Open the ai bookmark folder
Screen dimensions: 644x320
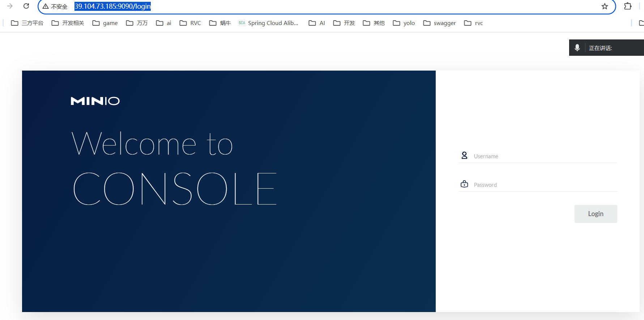pos(163,23)
